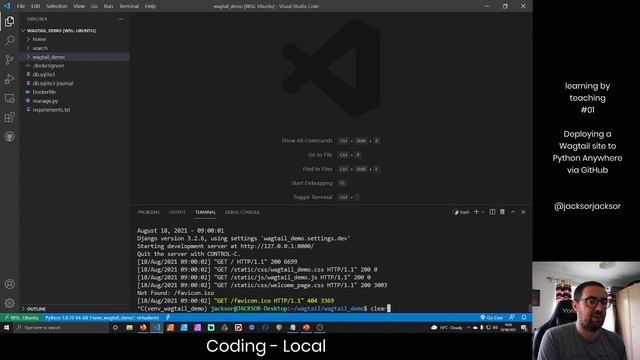Click the http://127.0.0.1:8000/ link in terminal
This screenshot has width=640, height=360.
277,246
